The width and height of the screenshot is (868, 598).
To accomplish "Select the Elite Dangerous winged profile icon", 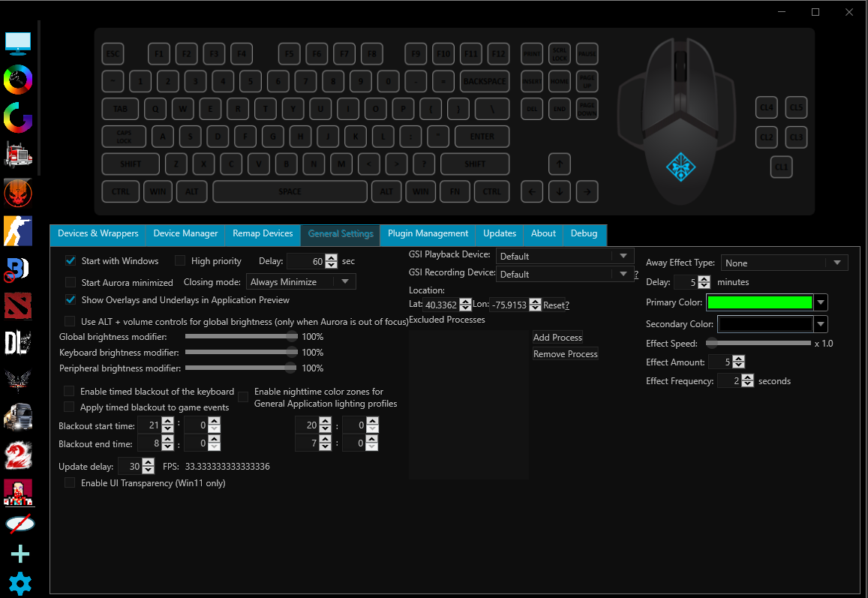I will click(18, 381).
